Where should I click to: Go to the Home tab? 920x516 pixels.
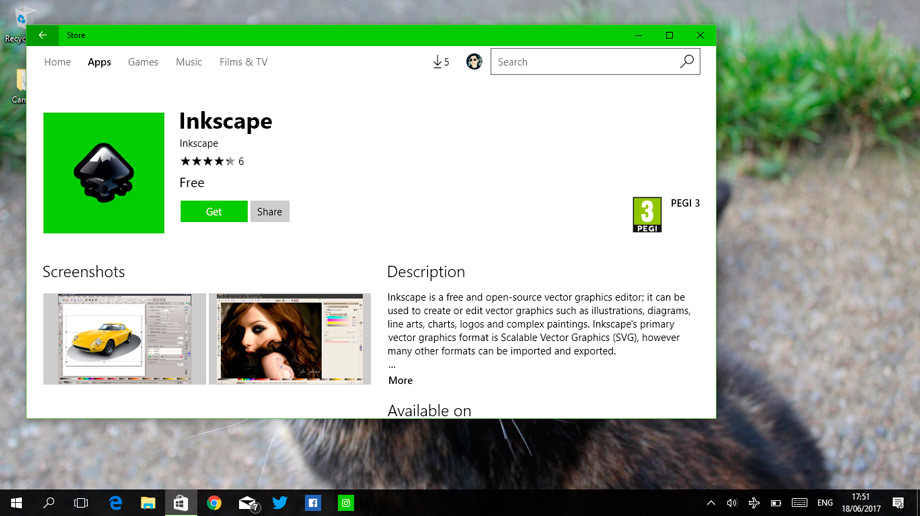coord(58,62)
